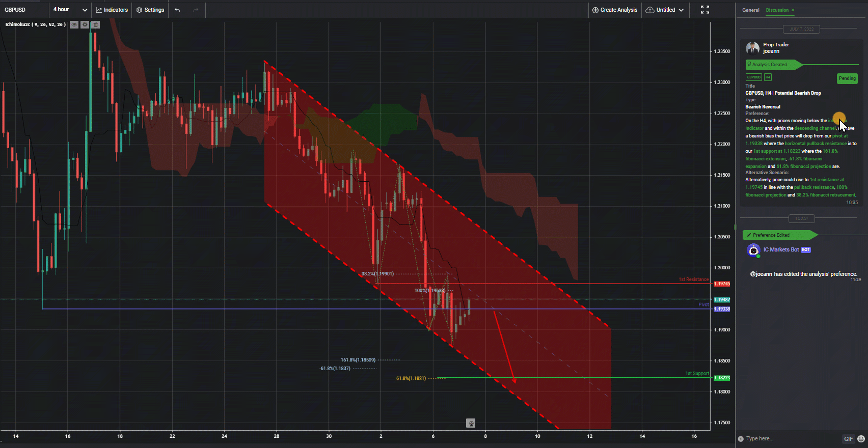Click the 1st Resistance line label
Image resolution: width=868 pixels, height=448 pixels.
click(693, 279)
